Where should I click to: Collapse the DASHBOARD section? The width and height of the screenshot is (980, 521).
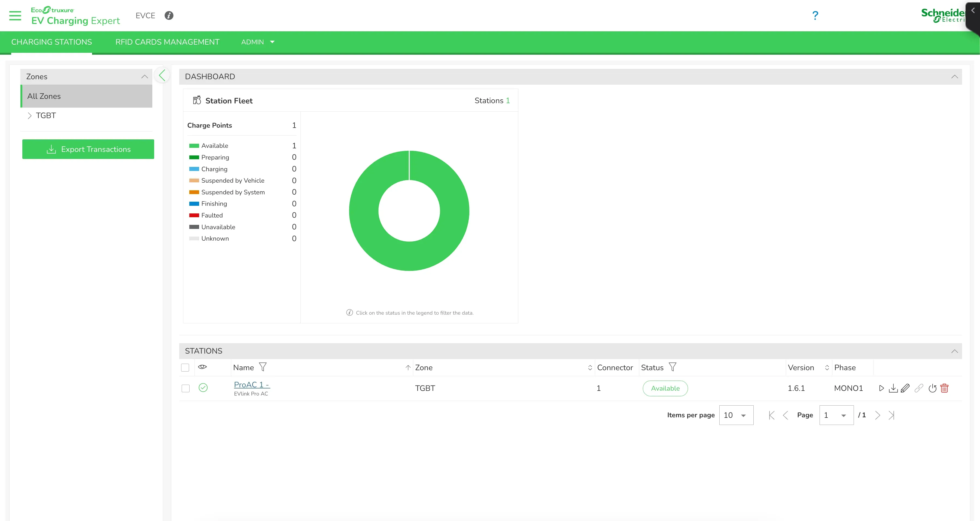pyautogui.click(x=954, y=76)
